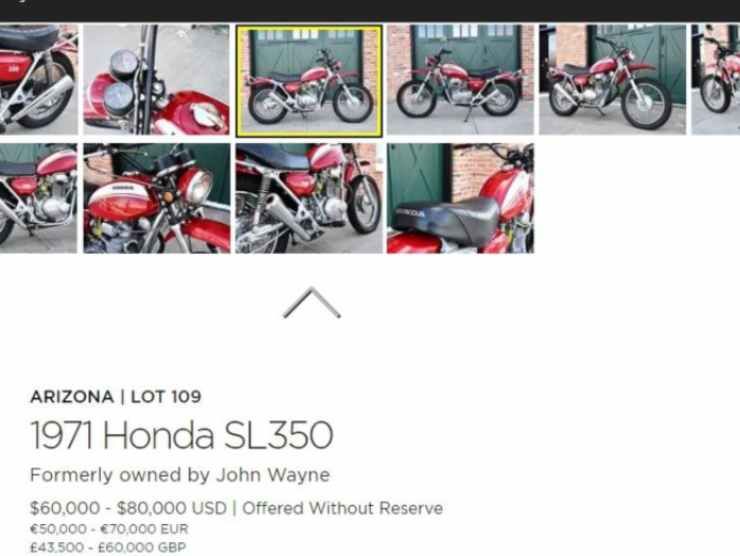Image resolution: width=740 pixels, height=556 pixels.
Task: Open the front three-quarter motorcycle thumbnail
Action: pos(613,80)
